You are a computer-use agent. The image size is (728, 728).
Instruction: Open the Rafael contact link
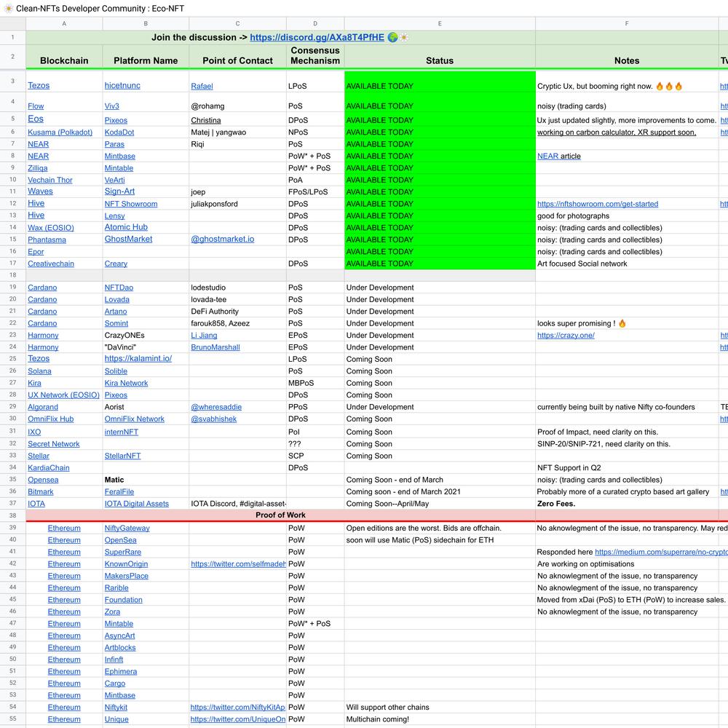[202, 87]
